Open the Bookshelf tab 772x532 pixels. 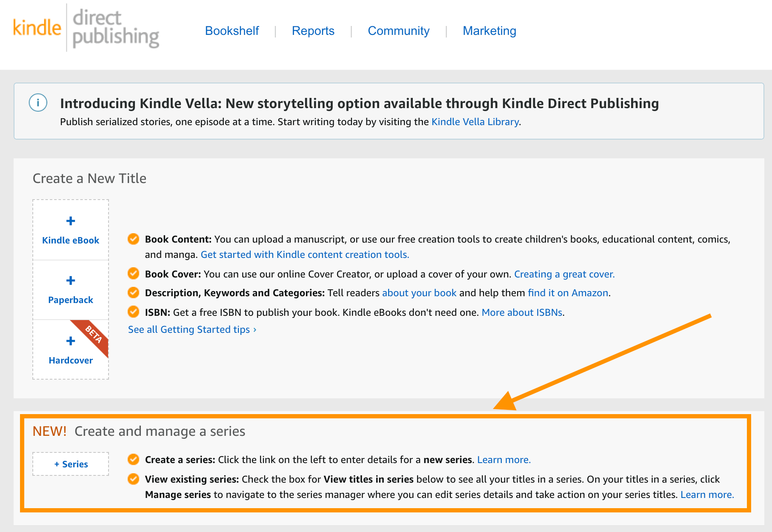coord(232,31)
